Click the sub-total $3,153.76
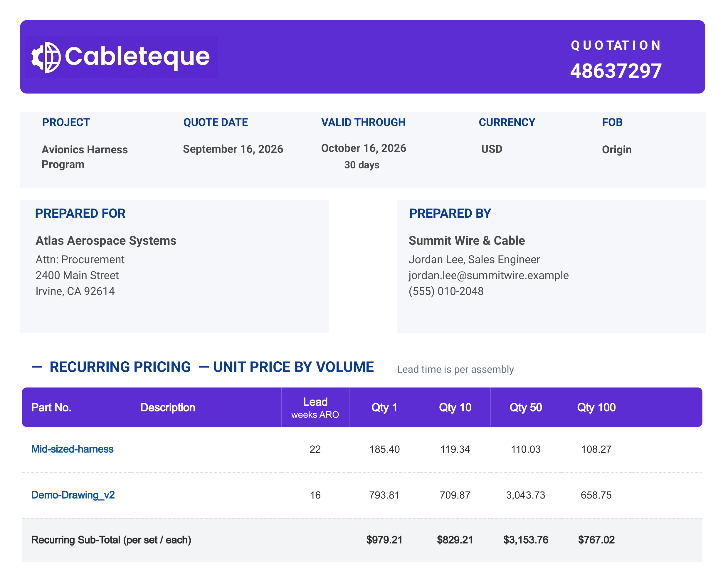This screenshot has height=567, width=728. (x=526, y=540)
